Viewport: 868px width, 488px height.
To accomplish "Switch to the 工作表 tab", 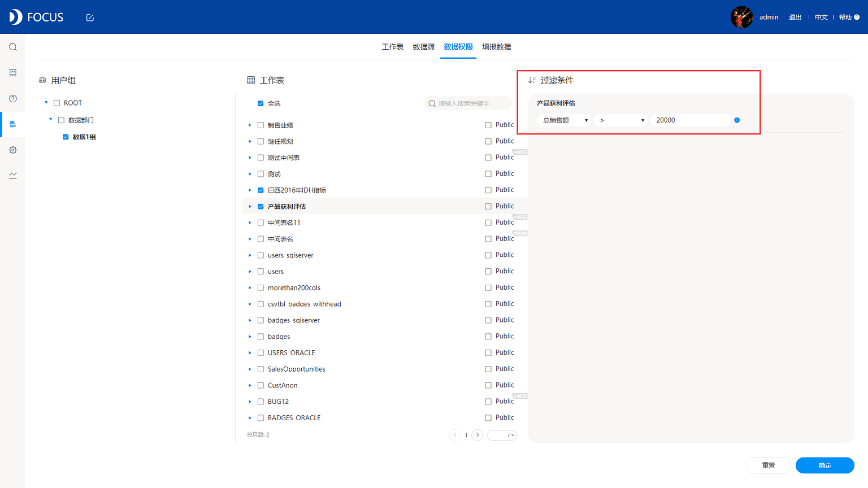I will [392, 47].
